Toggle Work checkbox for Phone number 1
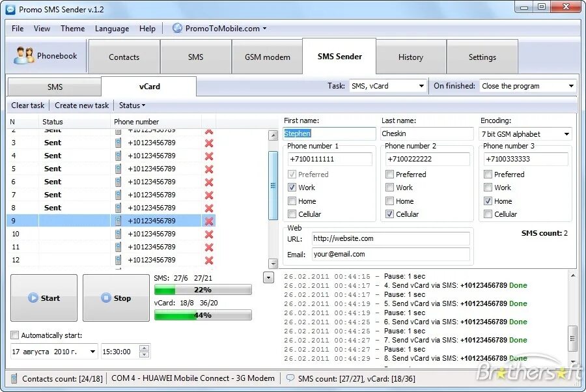 [x=292, y=188]
